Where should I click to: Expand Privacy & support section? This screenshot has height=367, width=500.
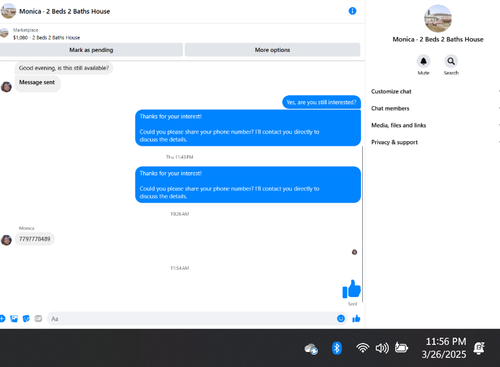coord(435,142)
